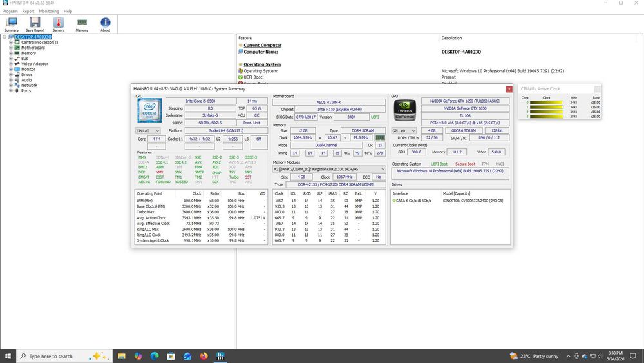Close the System Summary window

509,89
